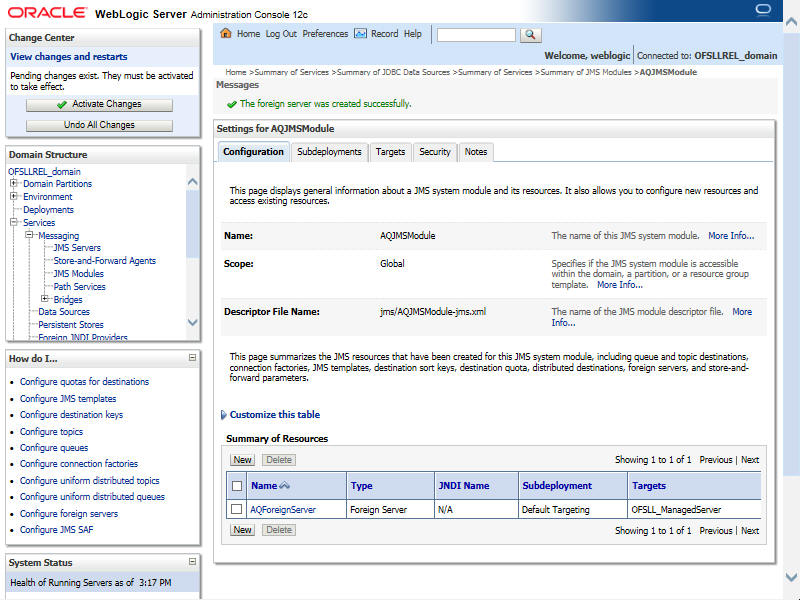Open Configure uniform distributed topics link
Image resolution: width=800 pixels, height=600 pixels.
tap(89, 481)
